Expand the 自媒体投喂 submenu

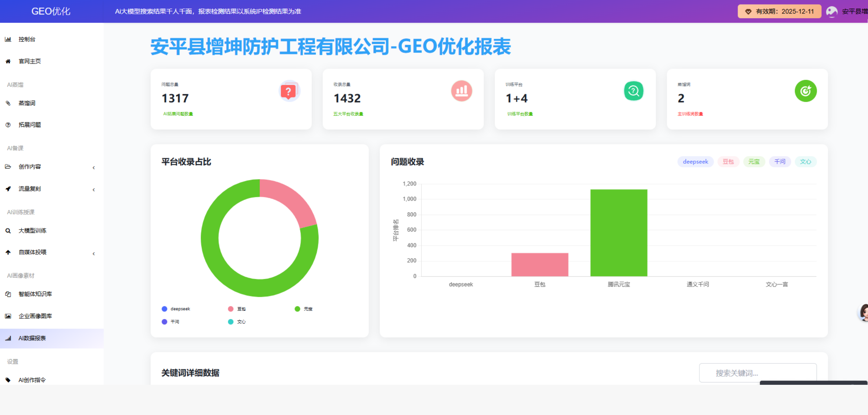tap(94, 253)
